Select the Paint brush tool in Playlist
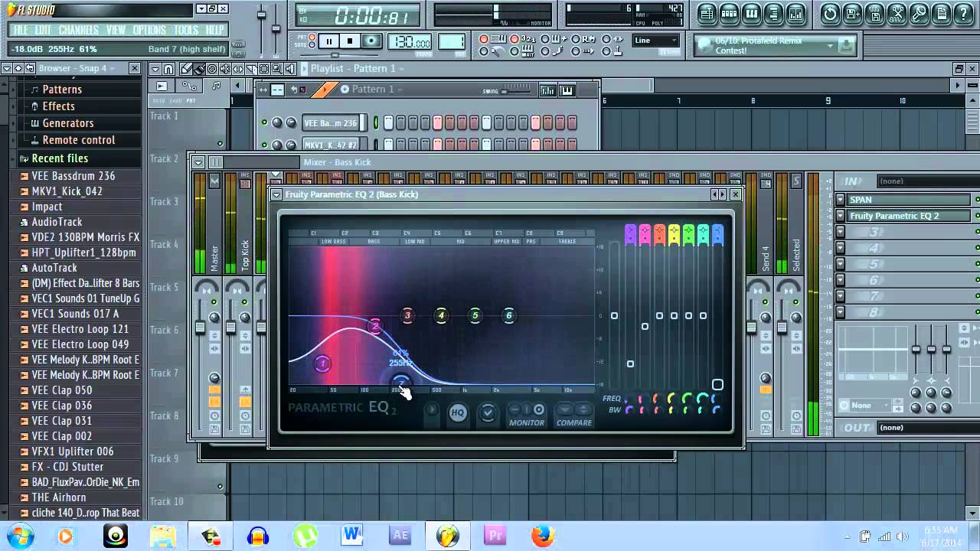This screenshot has width=980, height=551. (x=199, y=69)
